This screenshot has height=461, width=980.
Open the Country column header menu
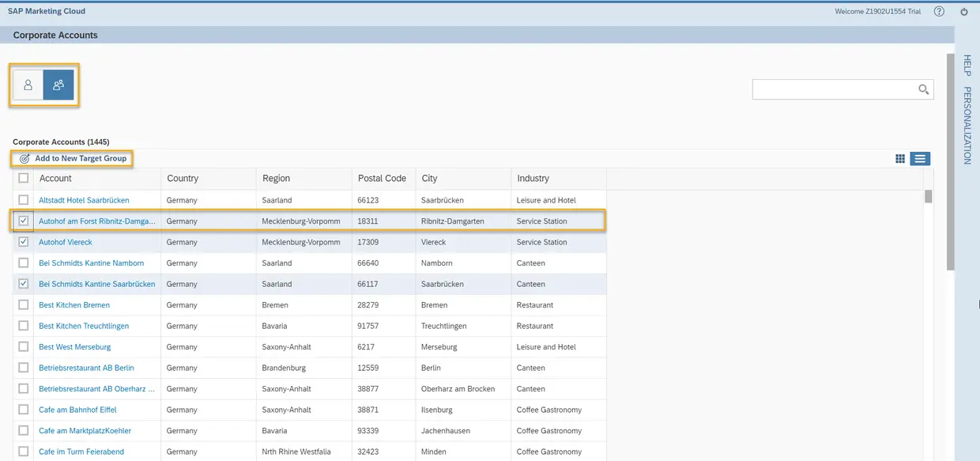(209, 179)
